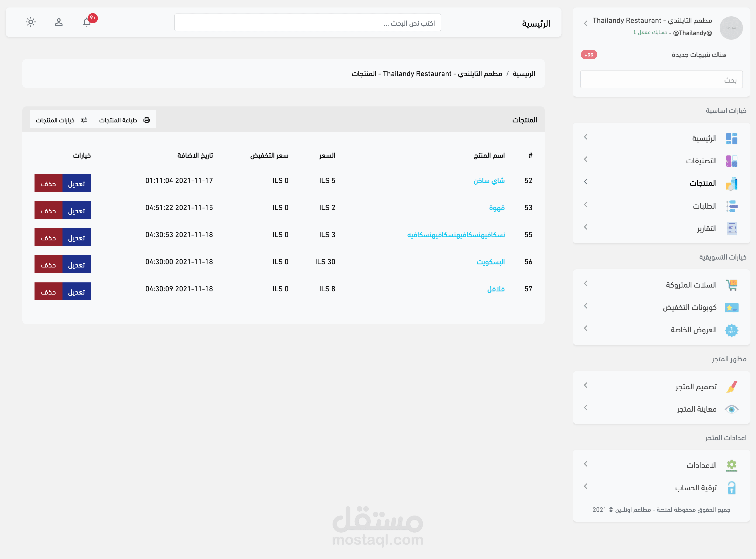This screenshot has height=559, width=756.
Task: Open the user profile icon
Action: tap(59, 22)
